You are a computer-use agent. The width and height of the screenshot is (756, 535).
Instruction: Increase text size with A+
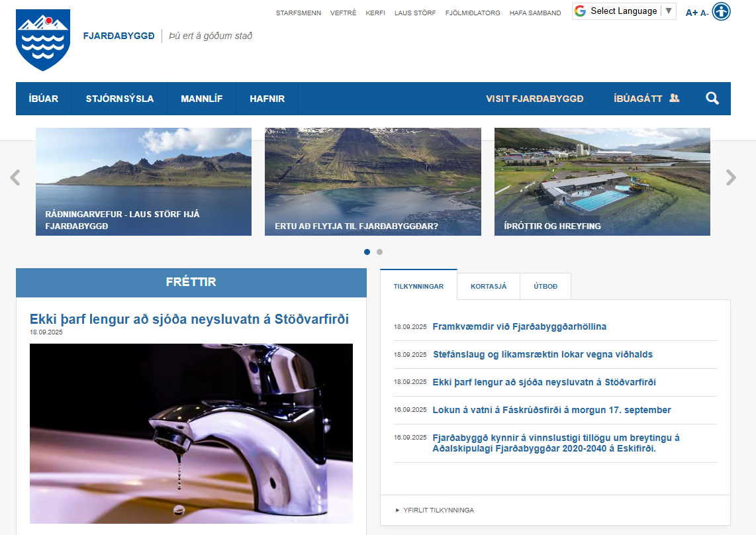691,13
